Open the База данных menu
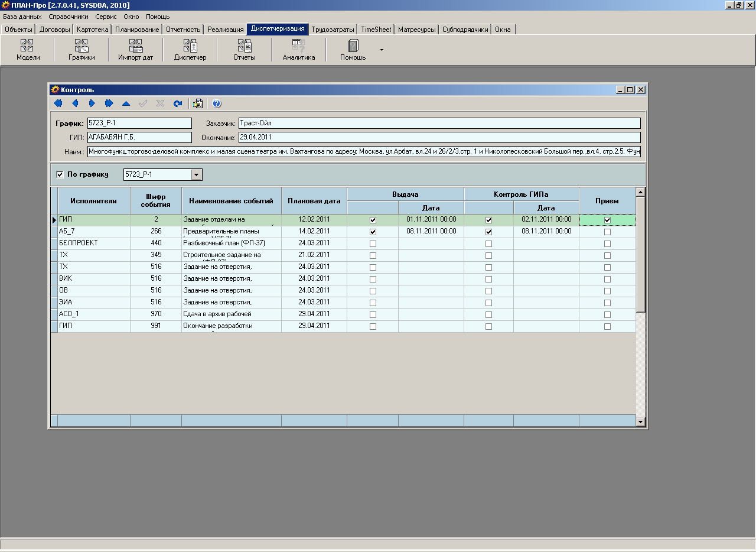This screenshot has width=756, height=552. point(22,17)
